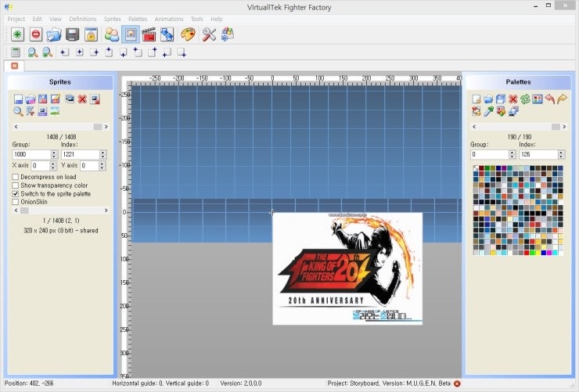The width and height of the screenshot is (579, 392).
Task: Decrease Y axis value with spinner down arrow
Action: 102,168
